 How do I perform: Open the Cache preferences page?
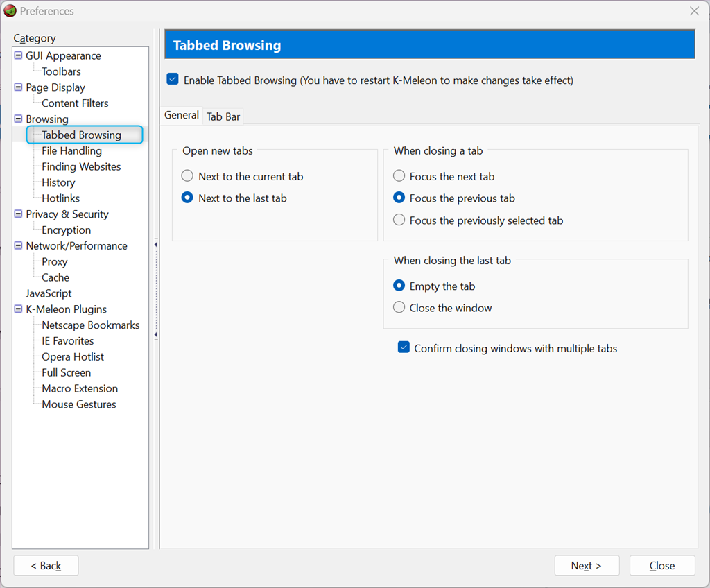[55, 277]
